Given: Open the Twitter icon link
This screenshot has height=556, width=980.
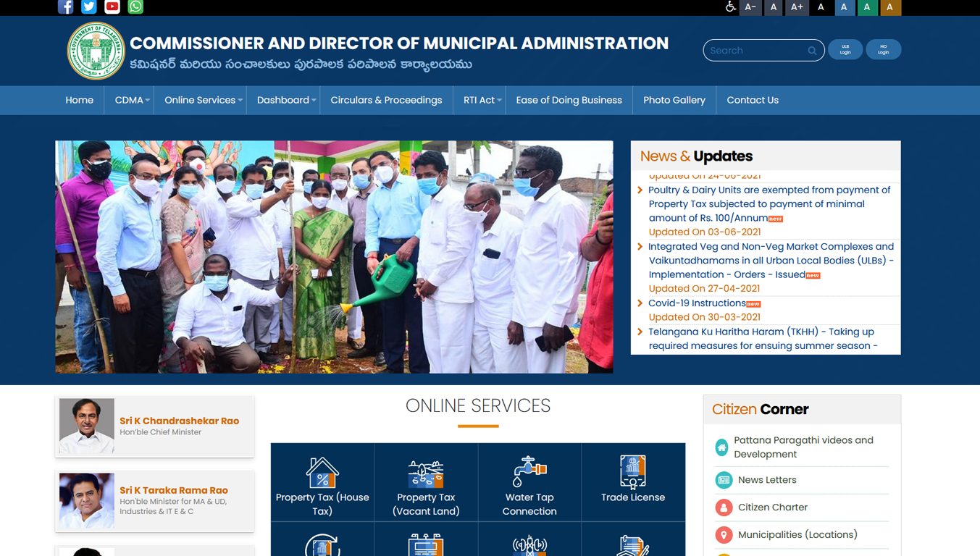Looking at the screenshot, I should coord(88,7).
